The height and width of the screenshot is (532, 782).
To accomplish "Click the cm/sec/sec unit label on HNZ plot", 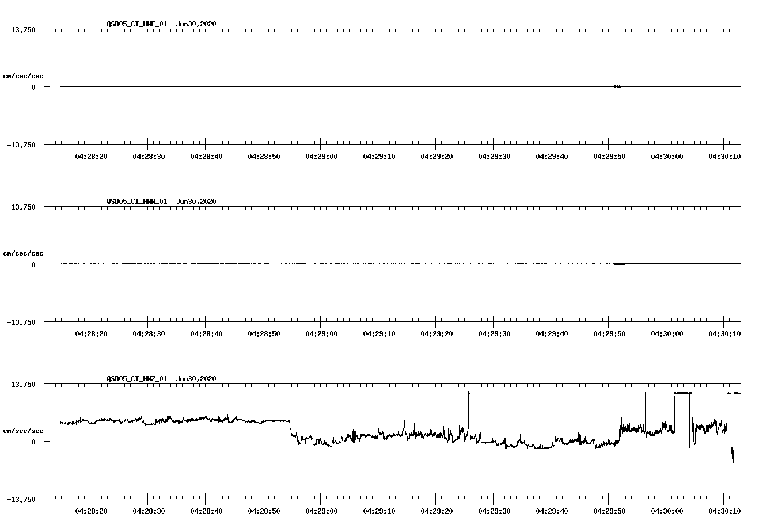I will 23,431.
